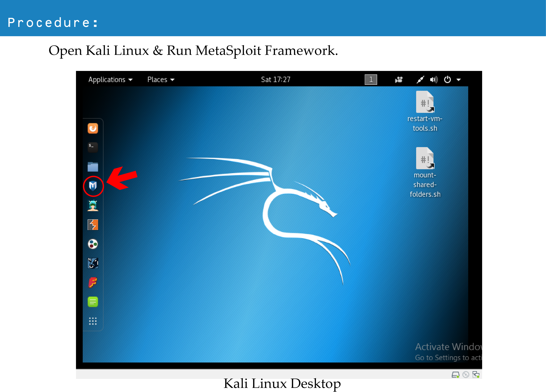Open the Terminal from the dock
This screenshot has height=392, width=546.
tap(93, 147)
